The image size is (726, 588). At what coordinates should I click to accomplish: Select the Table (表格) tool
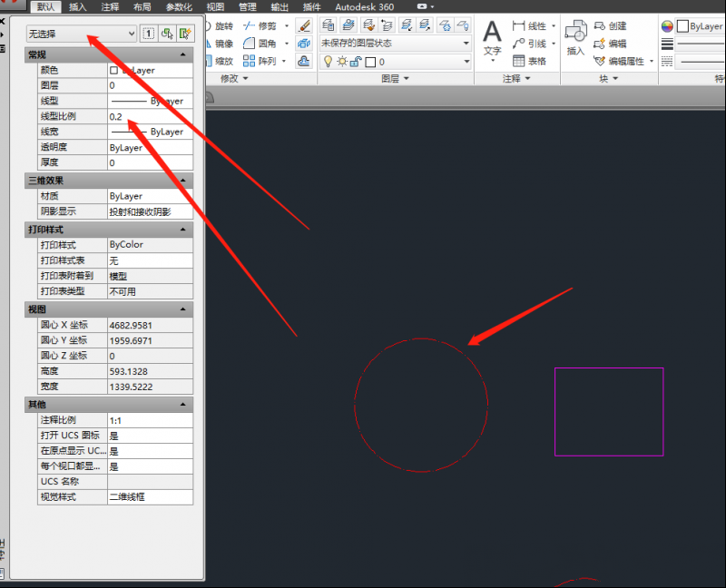click(x=530, y=61)
